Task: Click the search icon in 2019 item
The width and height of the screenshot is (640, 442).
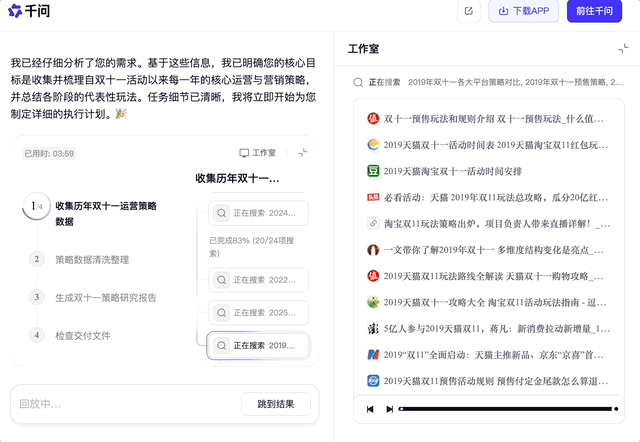Action: click(222, 346)
